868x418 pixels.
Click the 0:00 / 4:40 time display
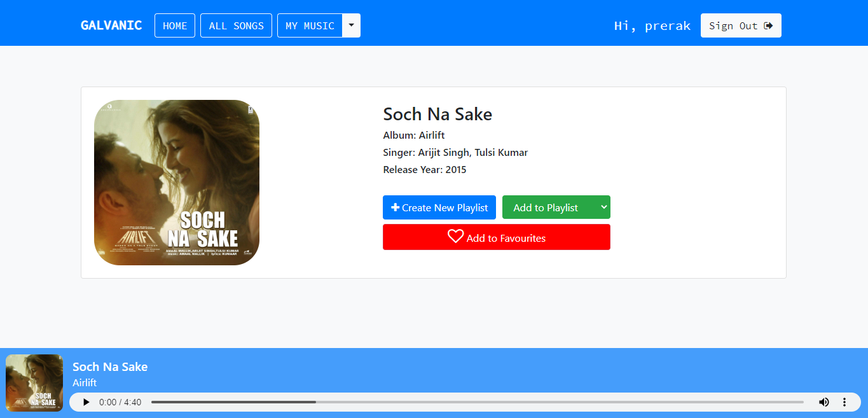[120, 402]
